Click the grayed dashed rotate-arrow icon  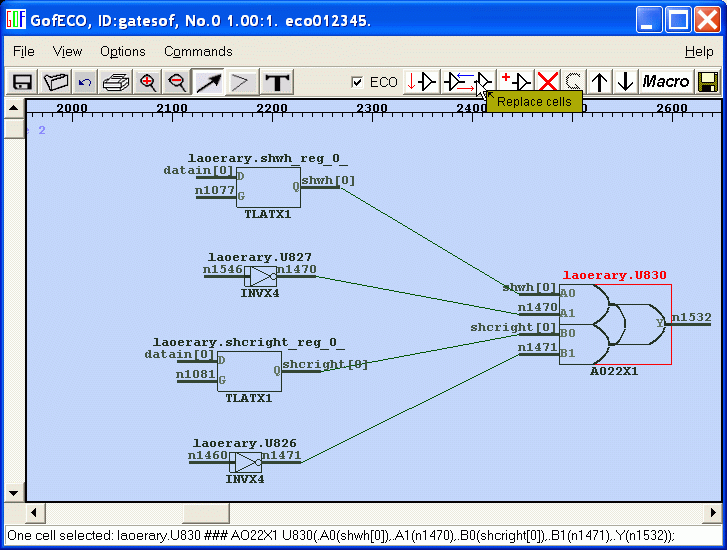point(573,82)
